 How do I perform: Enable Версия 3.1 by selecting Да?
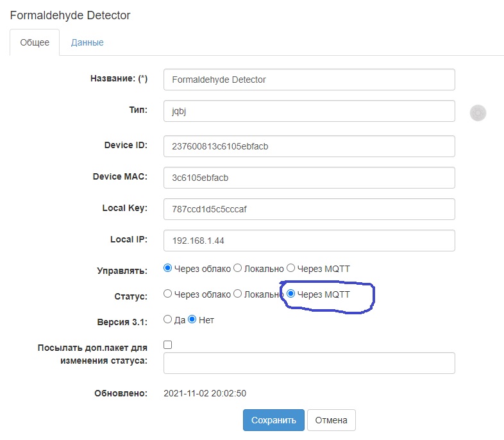168,319
